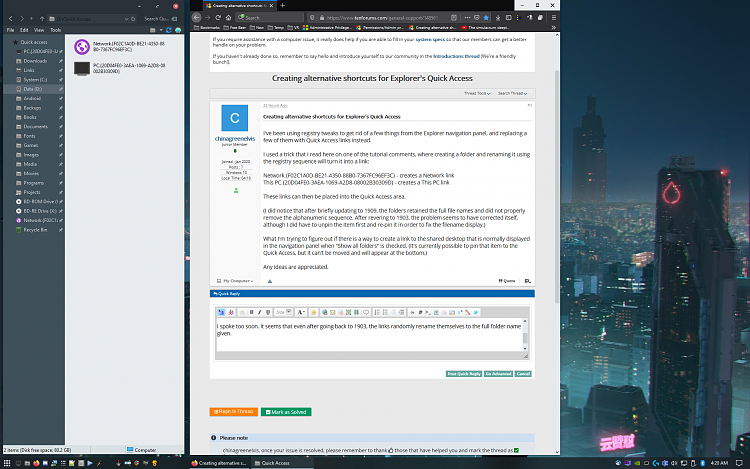Open Games folder in navigation pane
This screenshot has width=750, height=469.
pos(31,145)
